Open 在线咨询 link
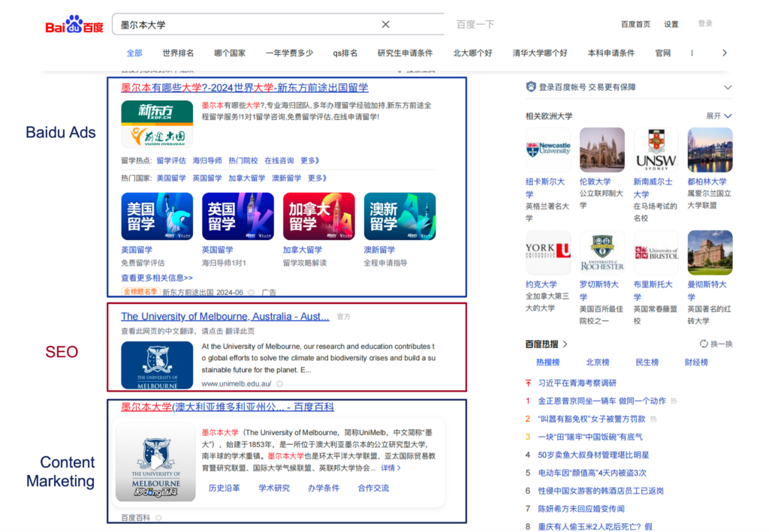The width and height of the screenshot is (769, 532). (x=279, y=161)
